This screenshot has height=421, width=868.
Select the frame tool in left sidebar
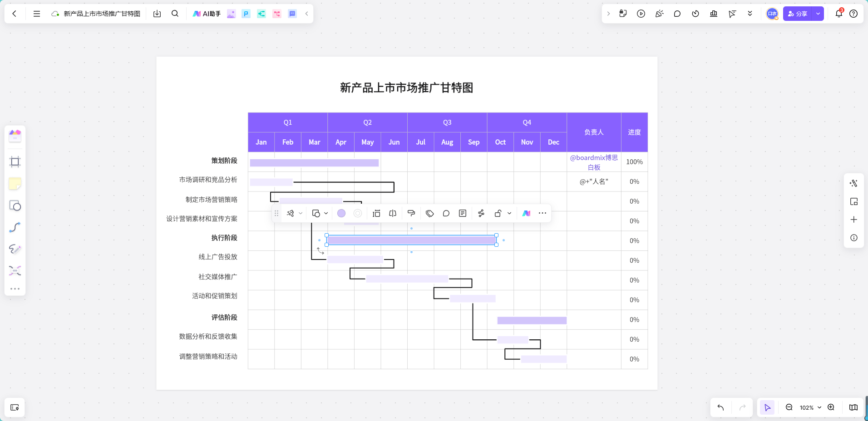pos(15,162)
